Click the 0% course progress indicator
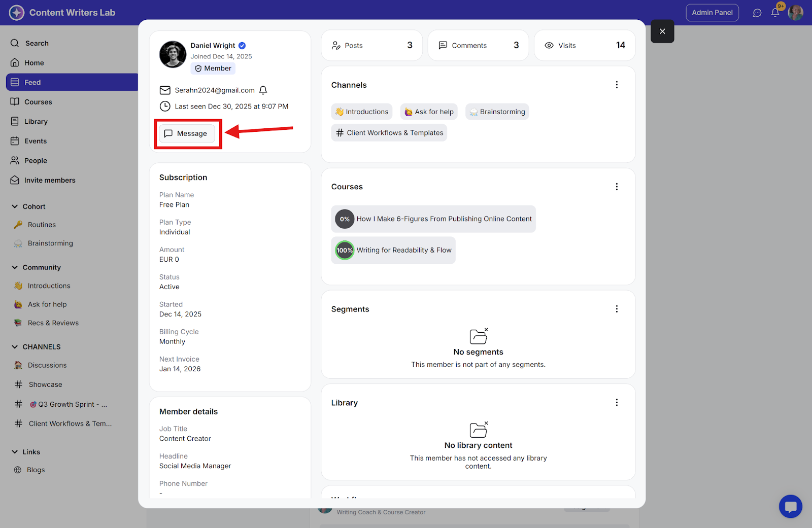 [345, 219]
